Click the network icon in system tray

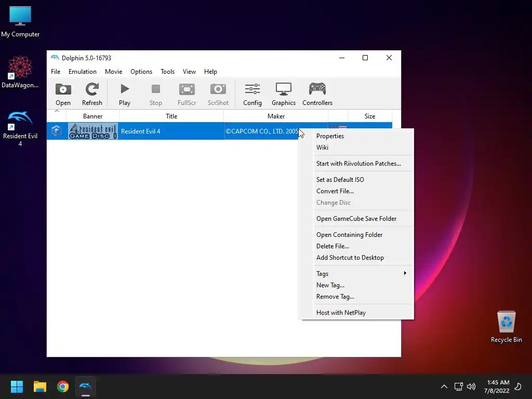tap(458, 387)
